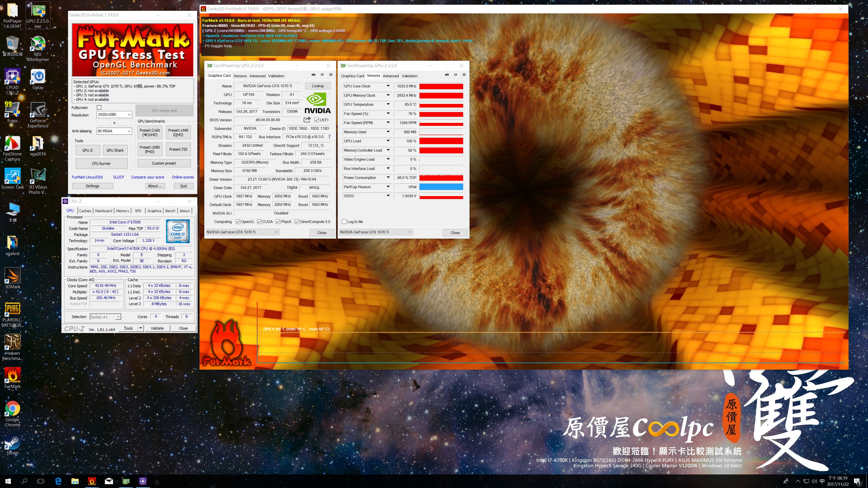Image resolution: width=868 pixels, height=488 pixels.
Task: Toggle the Log to file checkbox
Action: 344,222
